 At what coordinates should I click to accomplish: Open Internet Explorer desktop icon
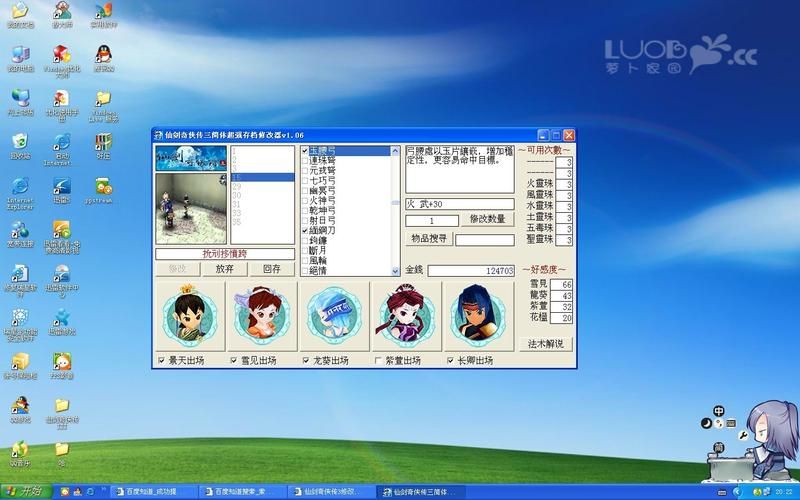(20, 193)
